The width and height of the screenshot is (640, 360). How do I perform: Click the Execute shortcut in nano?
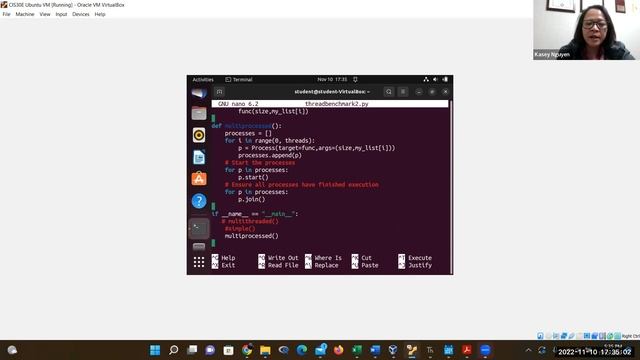tap(415, 258)
